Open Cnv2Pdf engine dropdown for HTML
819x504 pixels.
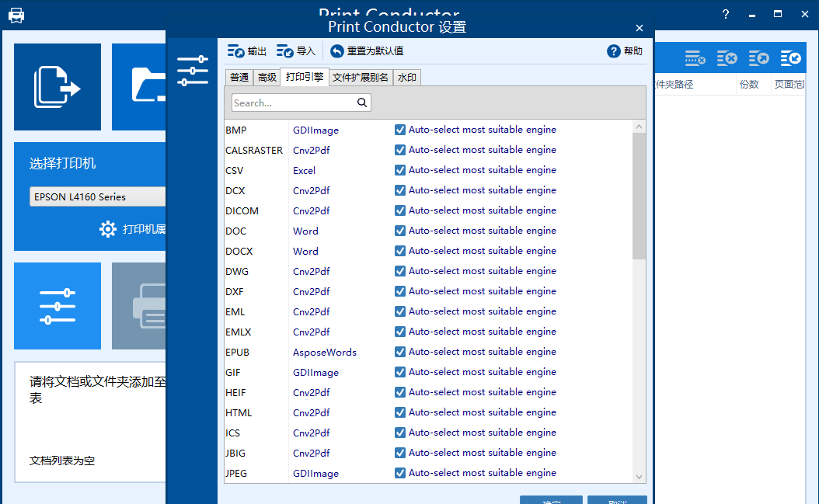(312, 413)
